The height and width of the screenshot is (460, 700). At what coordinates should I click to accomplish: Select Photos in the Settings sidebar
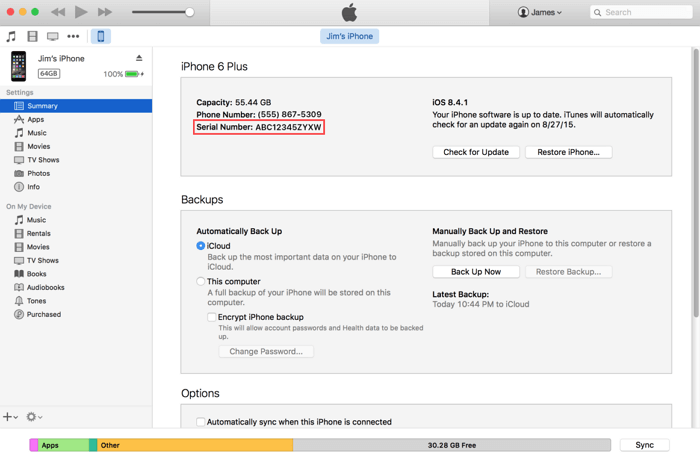point(38,173)
